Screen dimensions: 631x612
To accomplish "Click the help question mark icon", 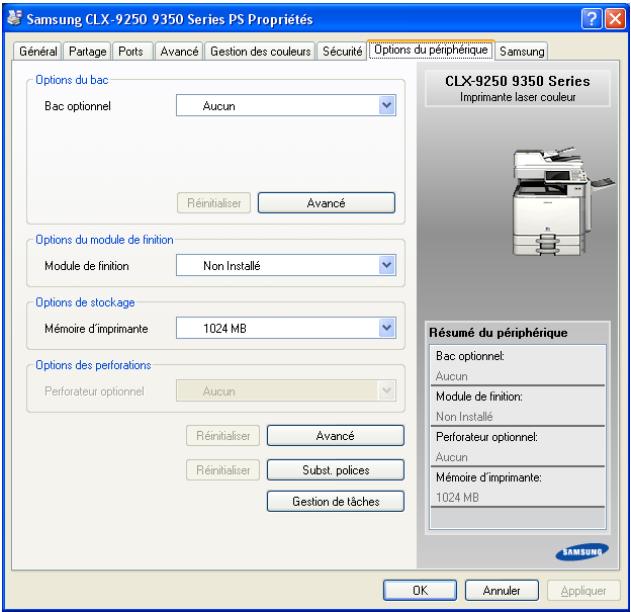I will point(592,19).
